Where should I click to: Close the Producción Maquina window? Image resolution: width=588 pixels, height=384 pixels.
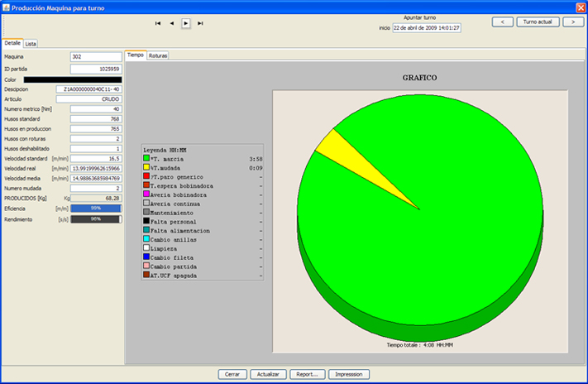pos(581,7)
